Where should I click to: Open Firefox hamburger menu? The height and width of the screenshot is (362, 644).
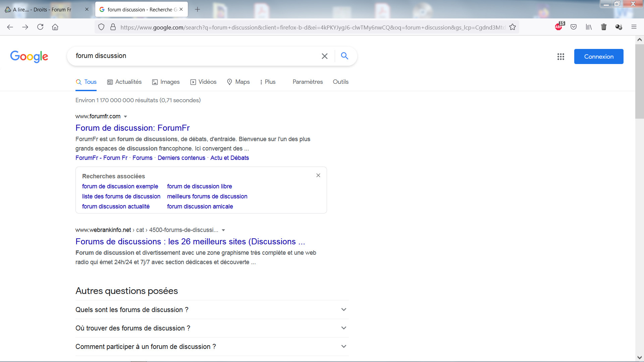pos(634,27)
